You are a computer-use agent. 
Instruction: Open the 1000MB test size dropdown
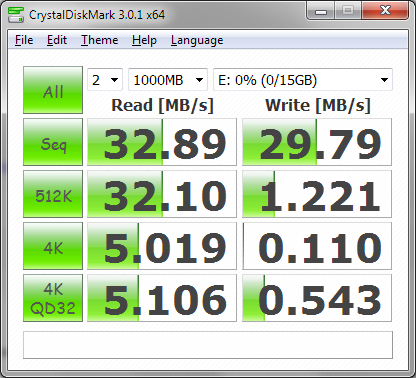click(x=168, y=80)
